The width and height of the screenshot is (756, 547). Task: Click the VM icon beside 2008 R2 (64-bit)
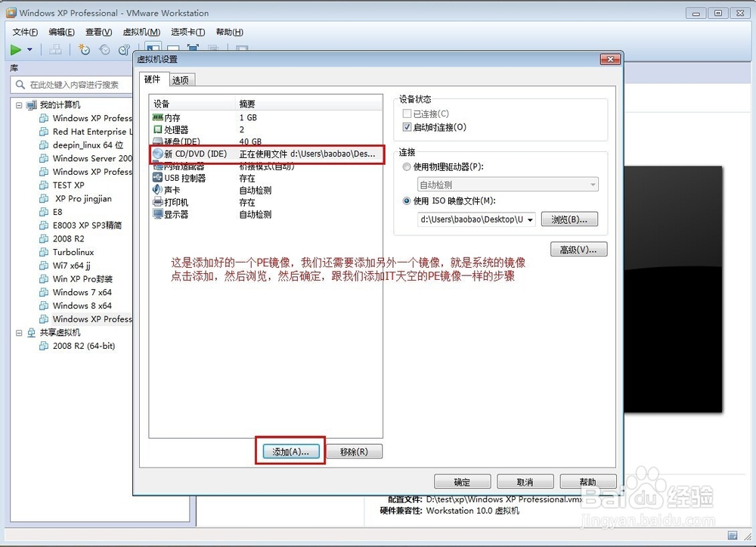(x=44, y=346)
